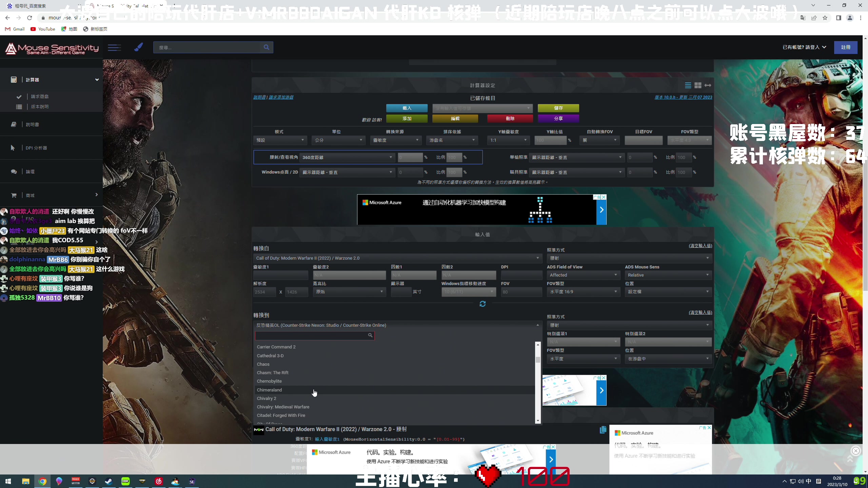Open the 轉換來源 dropdown
This screenshot has width=868, height=488.
point(396,140)
